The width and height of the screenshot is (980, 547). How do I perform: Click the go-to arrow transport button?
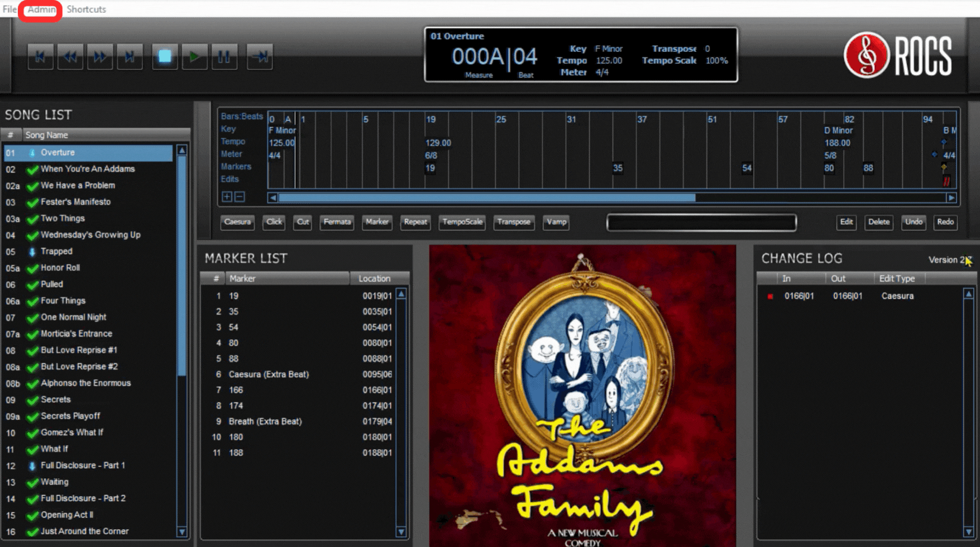click(x=260, y=56)
